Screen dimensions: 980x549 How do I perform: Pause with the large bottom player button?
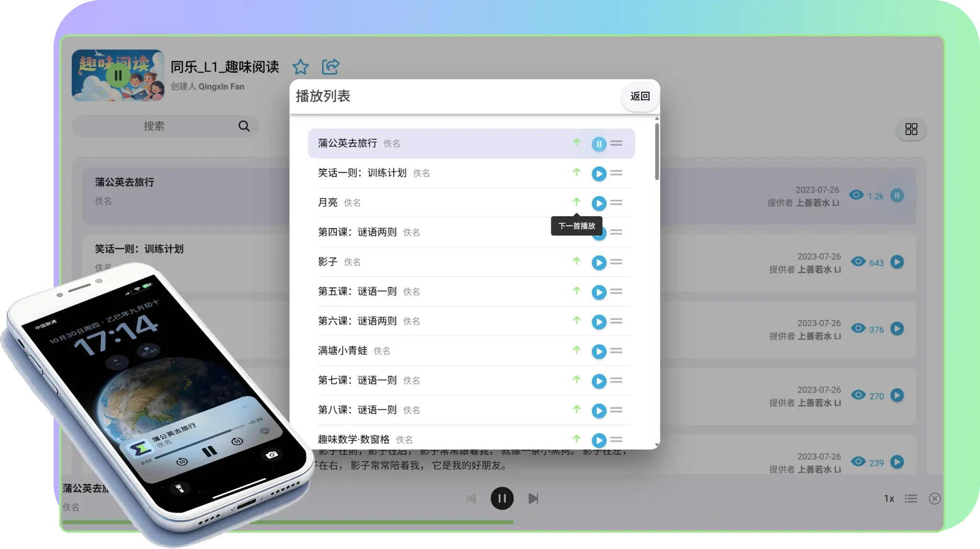[x=502, y=499]
